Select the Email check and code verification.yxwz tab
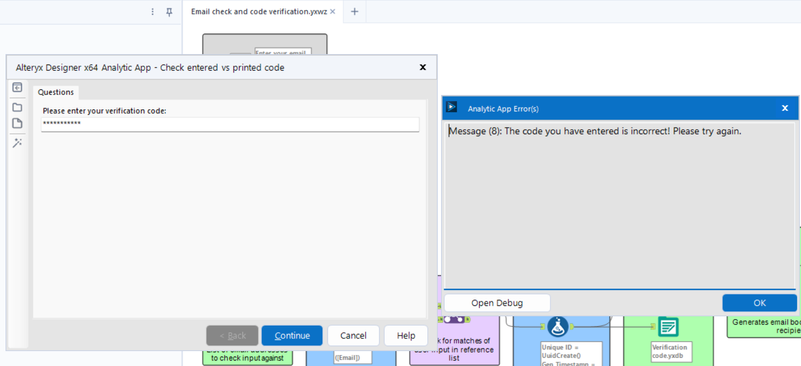This screenshot has height=366, width=801. pos(259,11)
